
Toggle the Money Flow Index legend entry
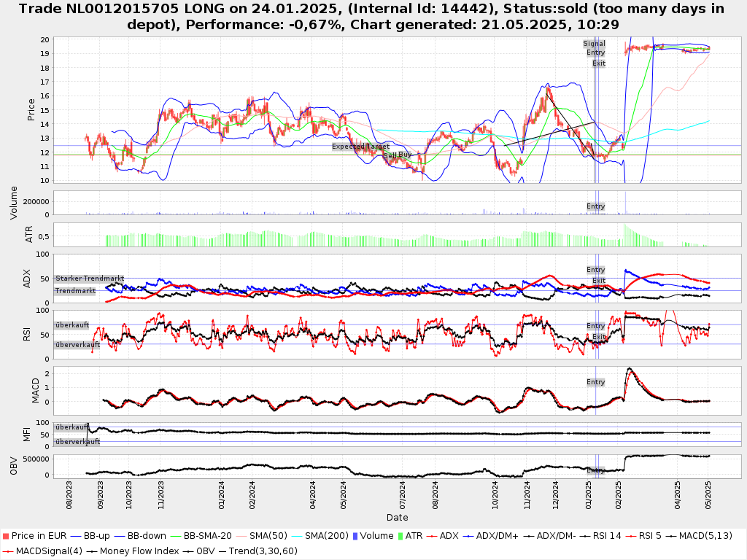click(x=139, y=551)
